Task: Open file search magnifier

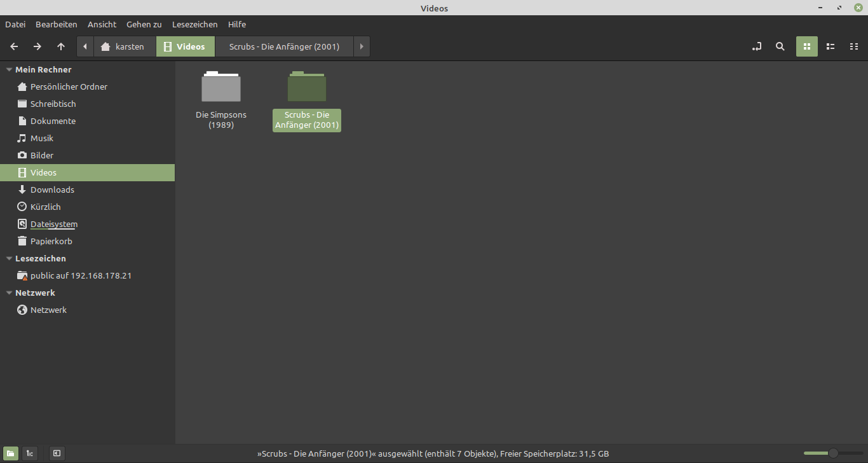Action: pyautogui.click(x=780, y=46)
